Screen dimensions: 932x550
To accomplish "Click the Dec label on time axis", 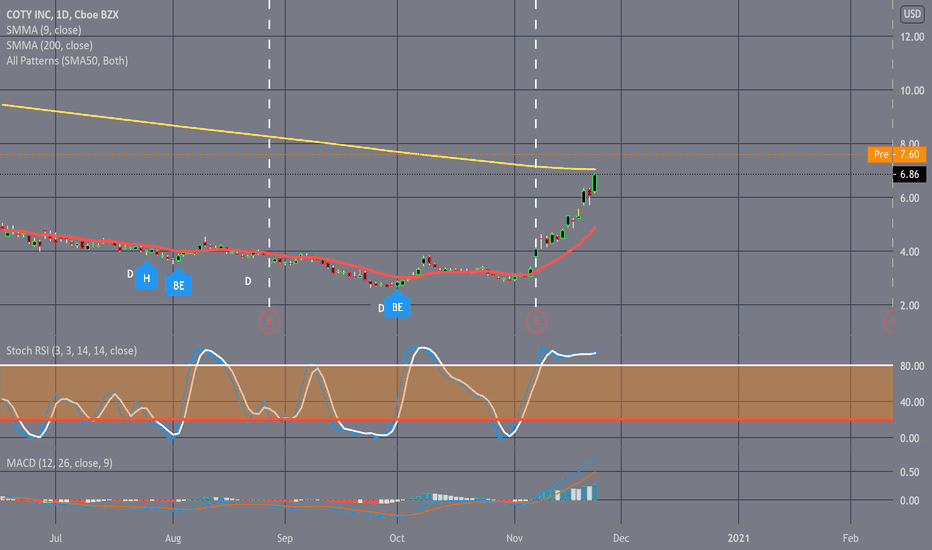I will (x=621, y=538).
